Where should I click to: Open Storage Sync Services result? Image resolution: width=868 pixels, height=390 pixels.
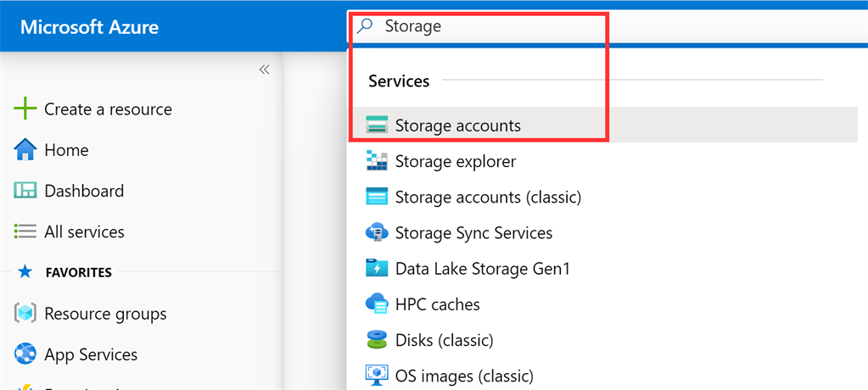[x=473, y=232]
